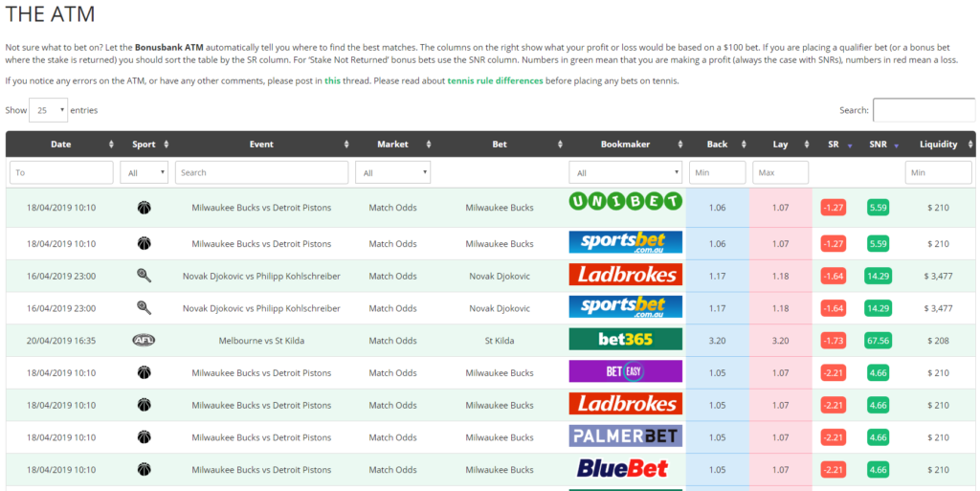
Task: Sort table by Date column
Action: tap(61, 145)
